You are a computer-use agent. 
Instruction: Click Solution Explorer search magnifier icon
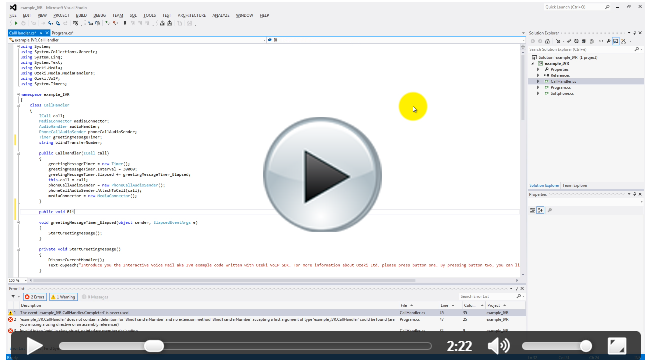[637, 49]
